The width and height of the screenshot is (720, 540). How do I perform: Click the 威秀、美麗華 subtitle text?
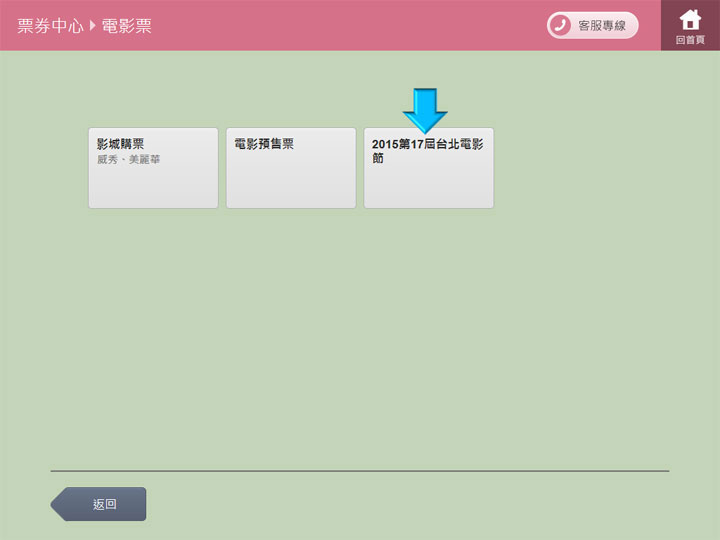[128, 160]
